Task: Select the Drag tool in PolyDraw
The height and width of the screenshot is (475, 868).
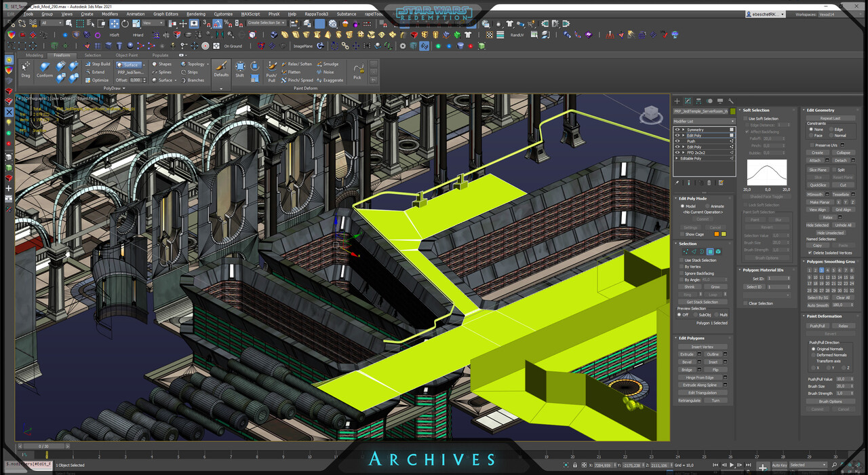Action: pyautogui.click(x=26, y=70)
